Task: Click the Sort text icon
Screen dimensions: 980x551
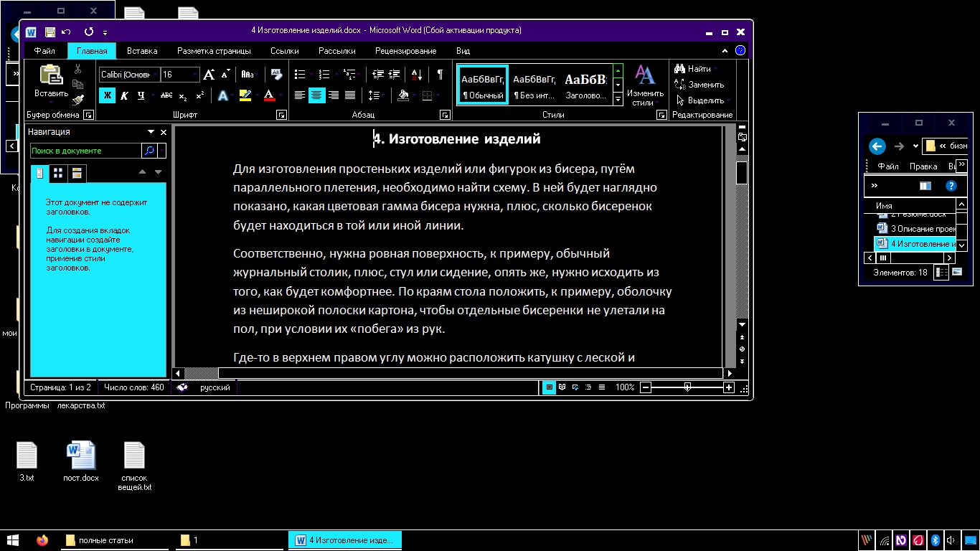Action: point(417,74)
